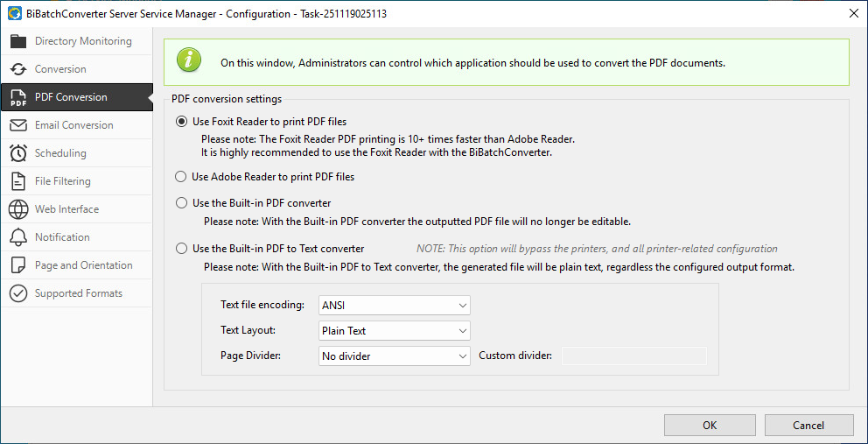The width and height of the screenshot is (868, 444).
Task: Click the Email Conversion envelope icon
Action: 18,125
